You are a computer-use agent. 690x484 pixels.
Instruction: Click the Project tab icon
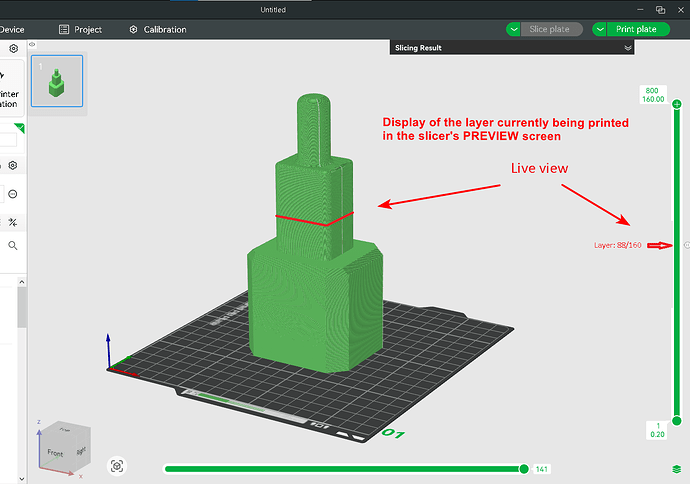point(64,29)
